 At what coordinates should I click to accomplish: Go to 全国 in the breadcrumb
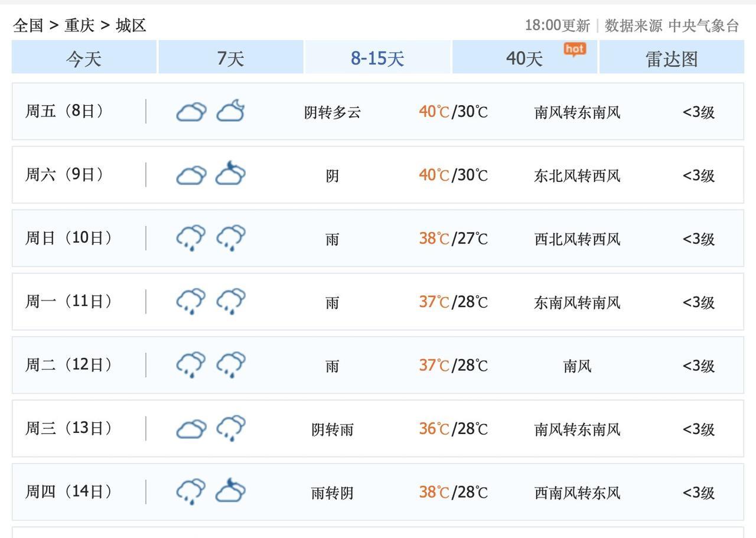[x=28, y=25]
